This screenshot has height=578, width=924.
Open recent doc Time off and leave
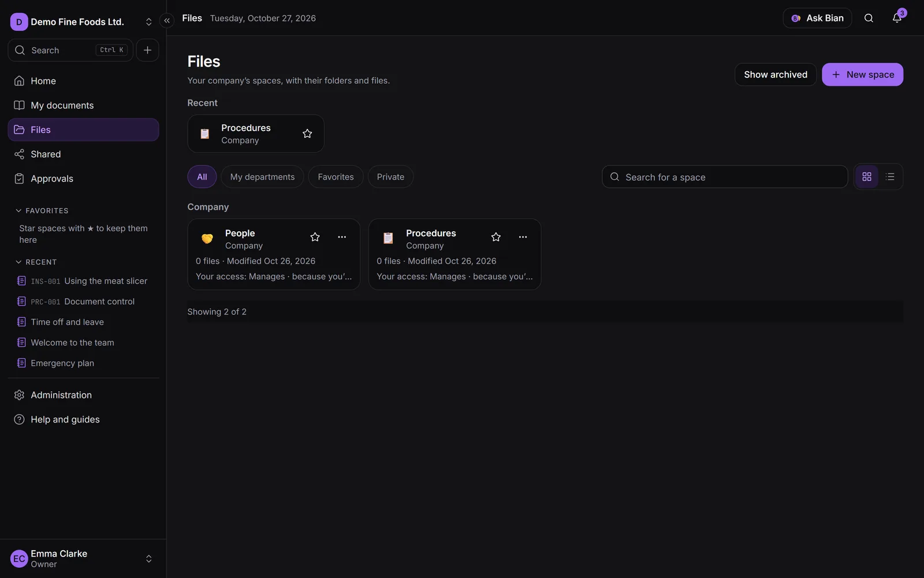click(x=83, y=322)
